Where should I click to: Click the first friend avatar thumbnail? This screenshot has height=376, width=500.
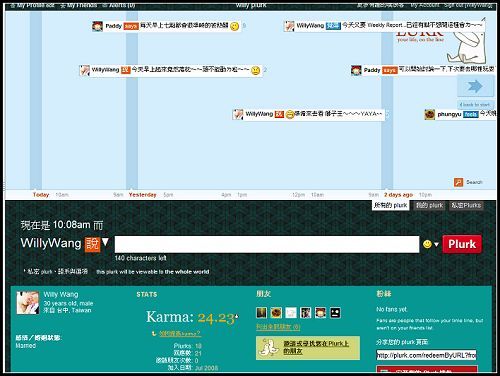tap(261, 313)
